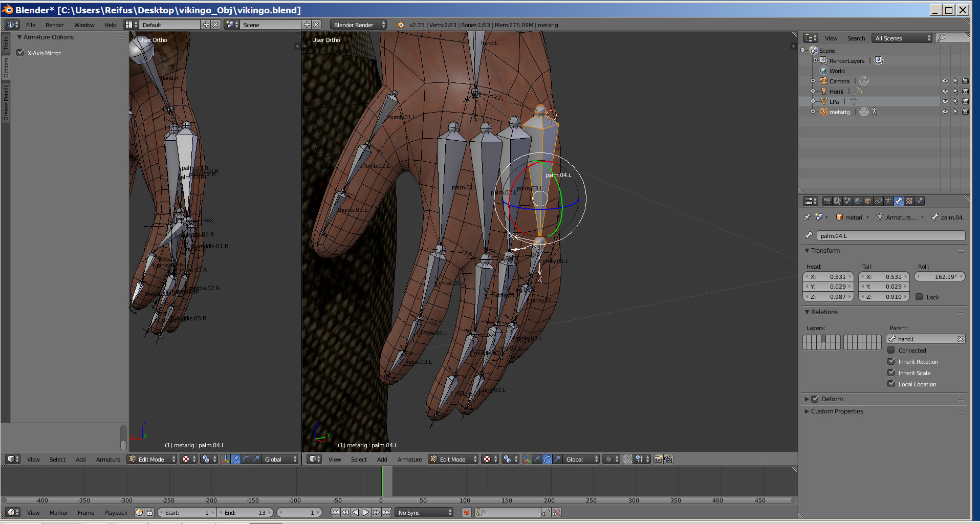Screen dimensions: 980x524
Task: Enable the scale manipulator in right viewport
Action: (x=557, y=459)
